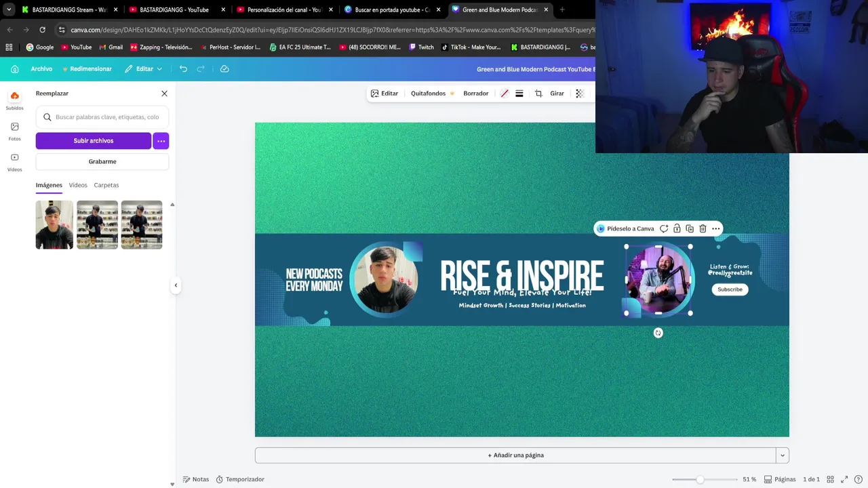Click the 51 % zoom value
The width and height of the screenshot is (868, 488).
click(749, 479)
